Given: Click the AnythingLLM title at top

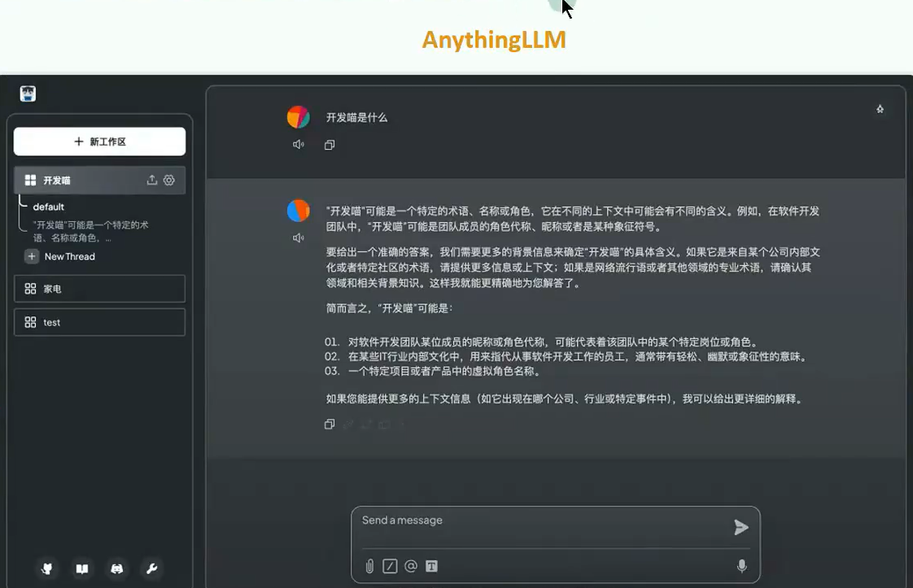Looking at the screenshot, I should pos(494,40).
